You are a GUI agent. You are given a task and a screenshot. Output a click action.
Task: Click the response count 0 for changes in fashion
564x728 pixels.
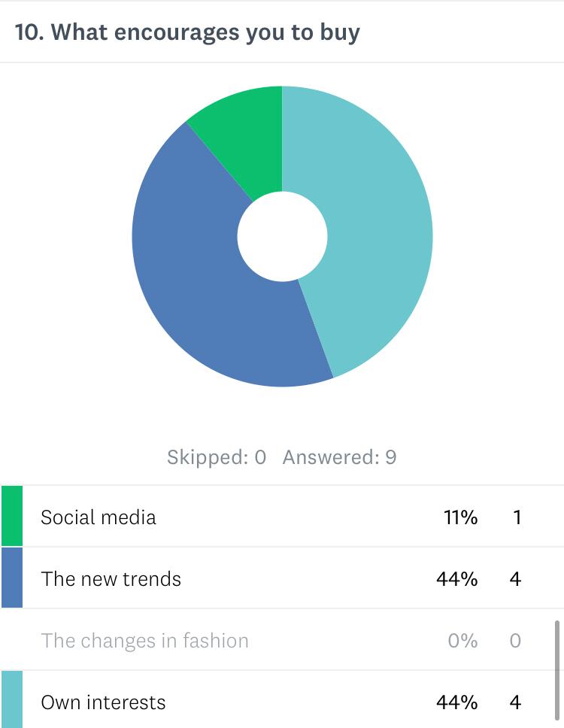(515, 641)
